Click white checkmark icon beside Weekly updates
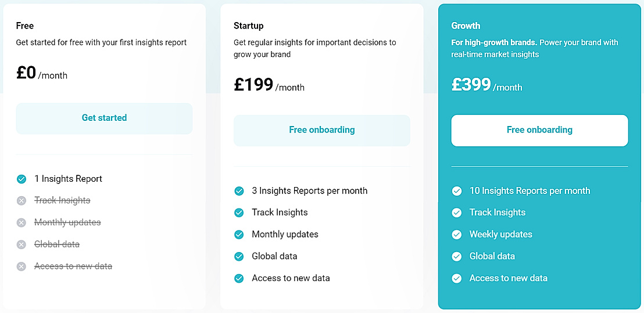The image size is (644, 313). [x=457, y=235]
